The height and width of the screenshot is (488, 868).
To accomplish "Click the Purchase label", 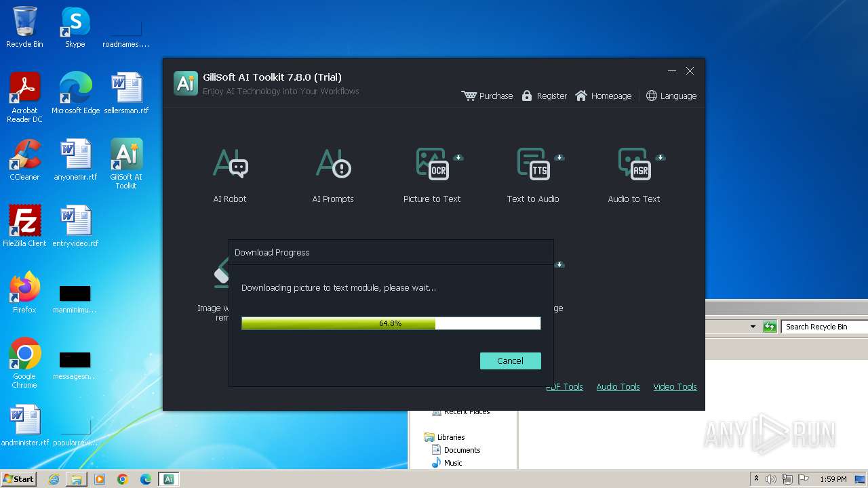I will click(496, 96).
